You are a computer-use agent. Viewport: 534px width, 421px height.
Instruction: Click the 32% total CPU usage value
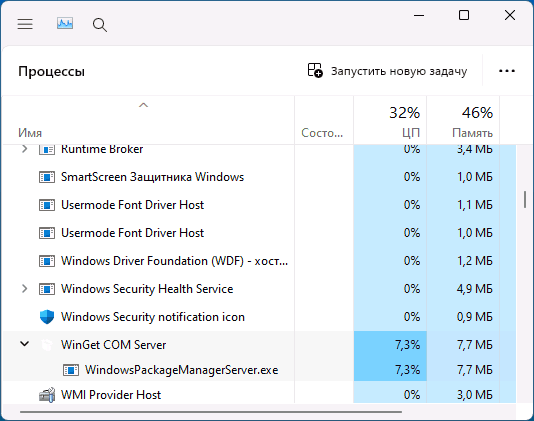[405, 113]
